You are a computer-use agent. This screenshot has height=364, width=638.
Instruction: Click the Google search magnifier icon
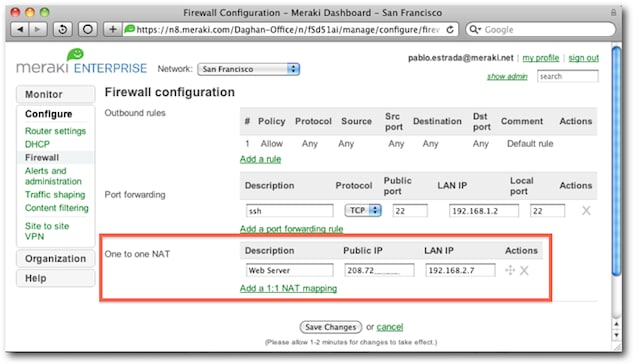point(474,30)
